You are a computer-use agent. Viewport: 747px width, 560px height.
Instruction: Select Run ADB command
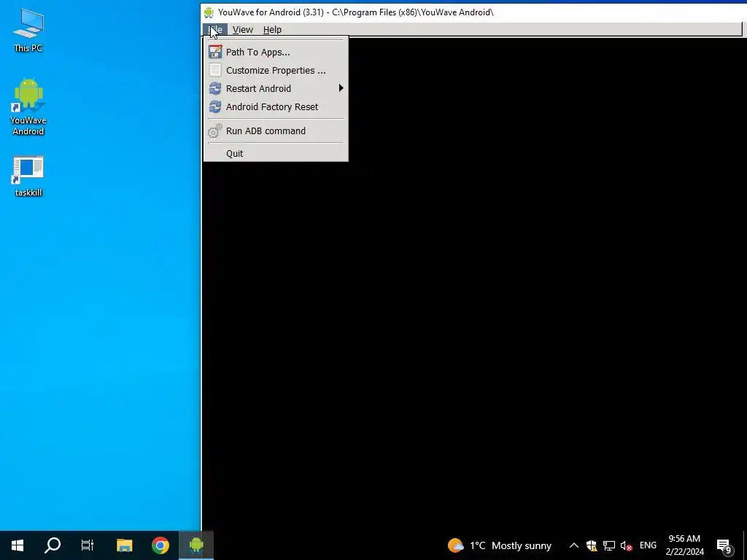coord(276,131)
